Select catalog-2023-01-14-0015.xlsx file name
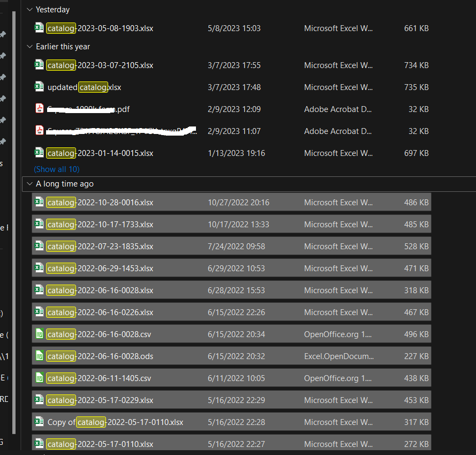The image size is (476, 455). [x=100, y=153]
